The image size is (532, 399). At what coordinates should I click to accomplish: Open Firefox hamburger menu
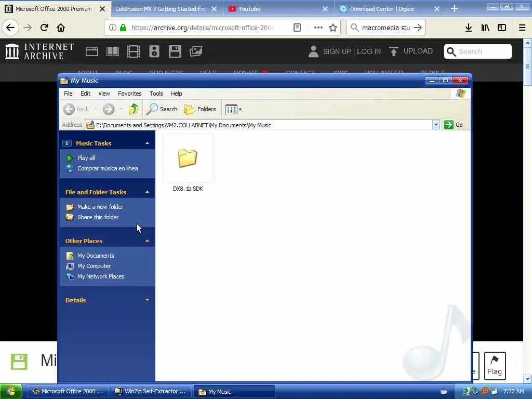pos(522,28)
